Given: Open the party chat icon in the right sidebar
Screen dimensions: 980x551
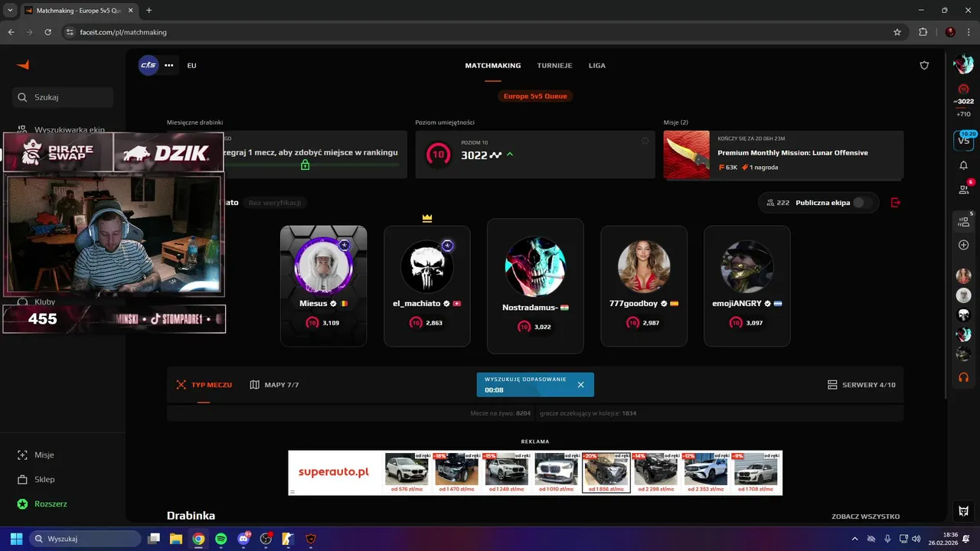Looking at the screenshot, I should [963, 222].
